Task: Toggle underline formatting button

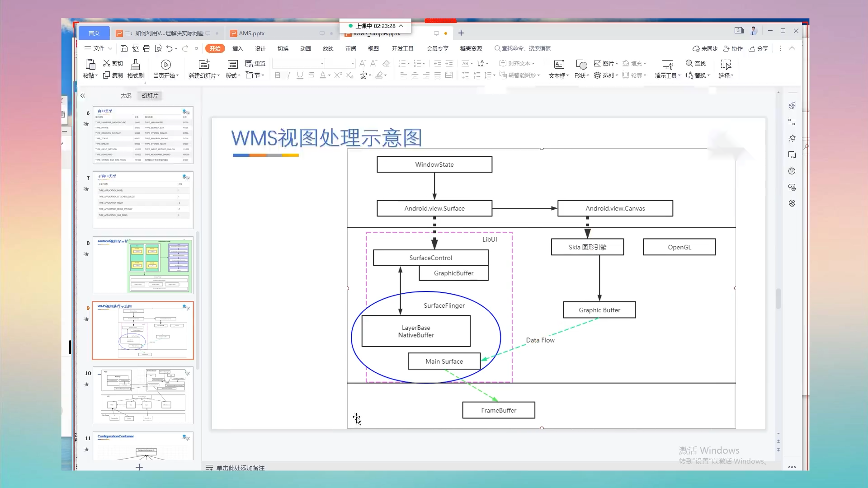Action: pos(300,75)
